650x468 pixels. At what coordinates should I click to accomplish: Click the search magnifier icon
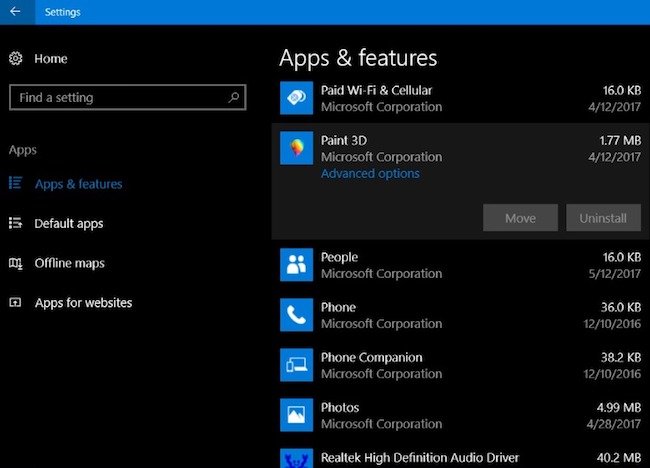click(233, 98)
